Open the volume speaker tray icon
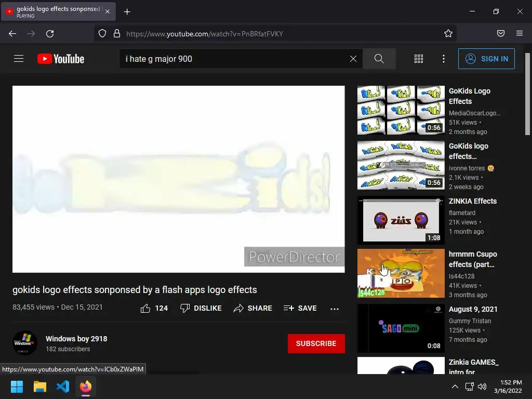The width and height of the screenshot is (532, 399). [482, 387]
